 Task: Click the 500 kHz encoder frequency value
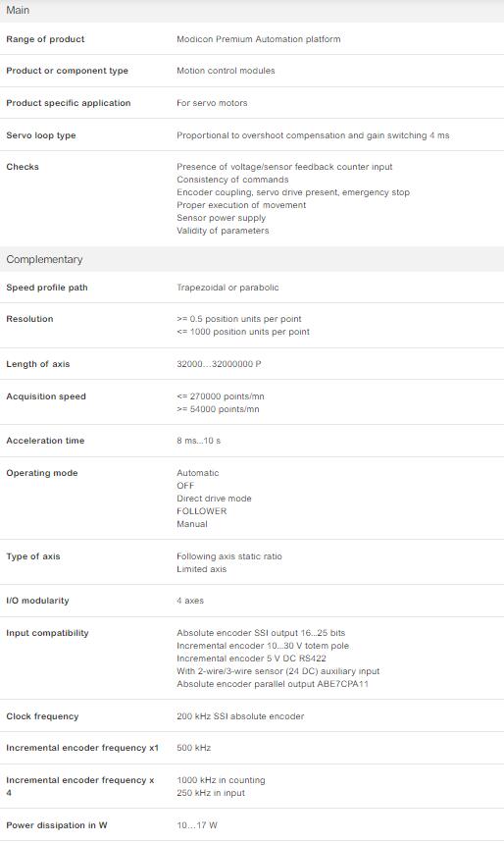pyautogui.click(x=193, y=748)
